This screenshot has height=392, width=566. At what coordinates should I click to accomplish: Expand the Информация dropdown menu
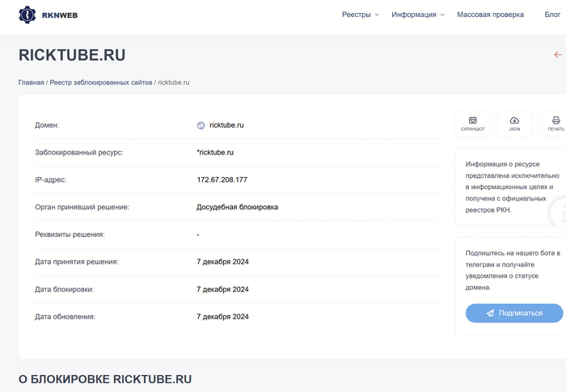pyautogui.click(x=417, y=15)
